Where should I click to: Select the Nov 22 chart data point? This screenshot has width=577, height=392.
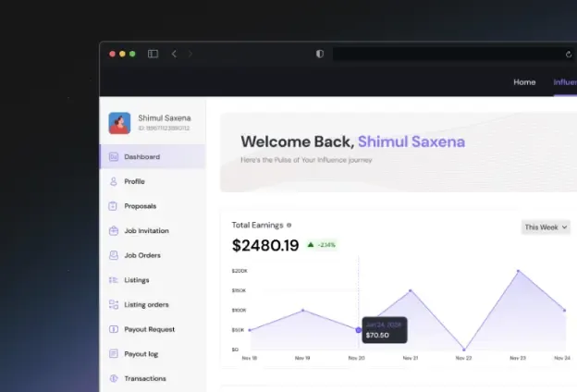(464, 349)
